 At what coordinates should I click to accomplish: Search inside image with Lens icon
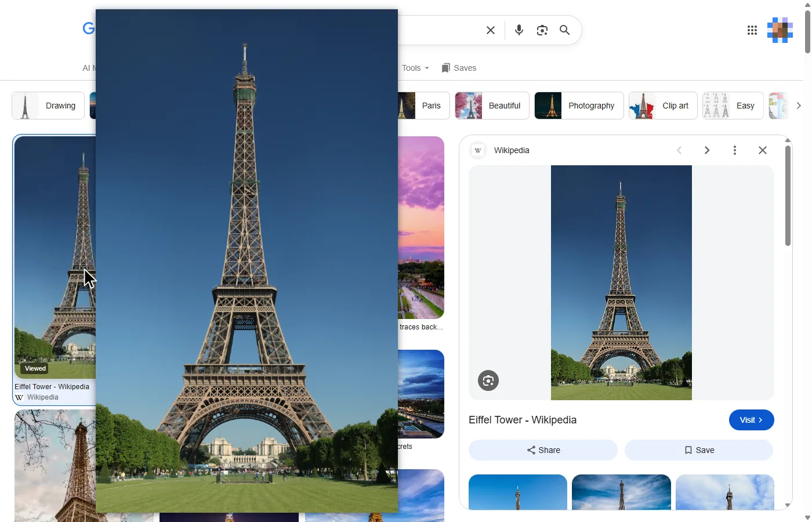pyautogui.click(x=488, y=380)
